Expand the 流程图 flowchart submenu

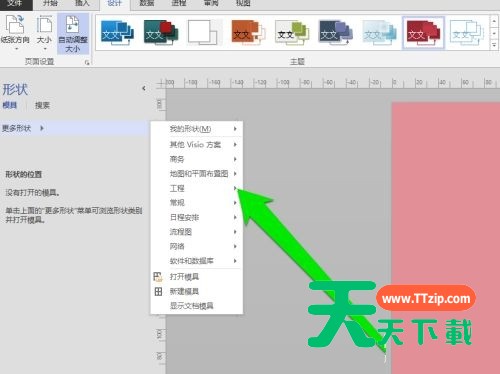[x=197, y=231]
